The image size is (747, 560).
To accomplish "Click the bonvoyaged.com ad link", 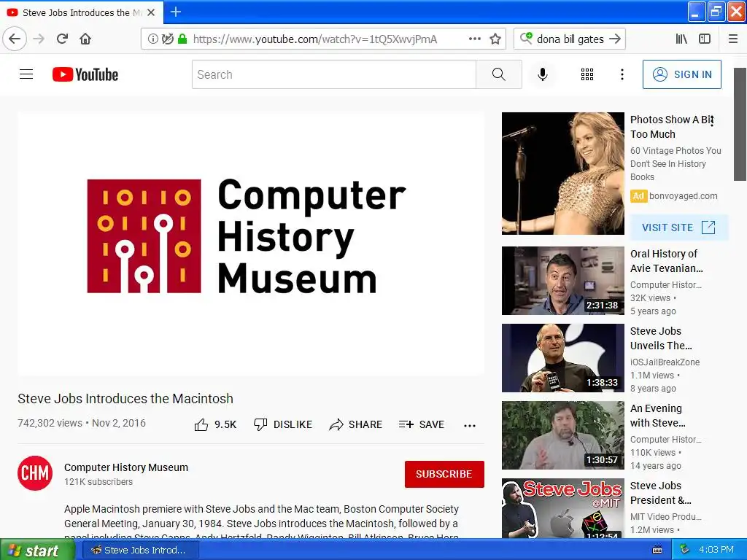I will tap(683, 195).
